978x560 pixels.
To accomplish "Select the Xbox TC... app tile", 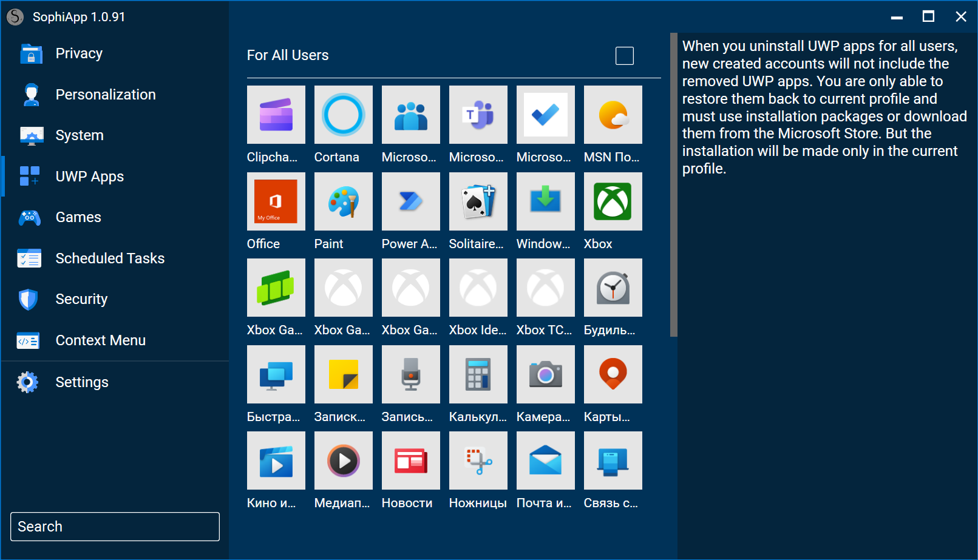I will coord(546,288).
